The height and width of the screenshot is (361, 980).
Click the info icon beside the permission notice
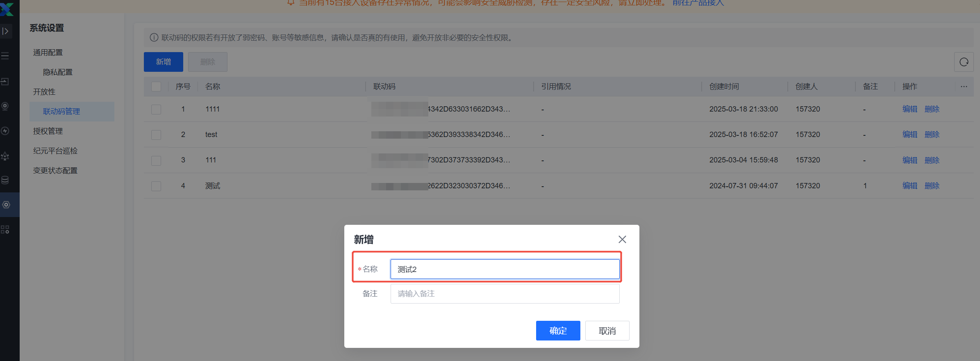click(x=154, y=38)
